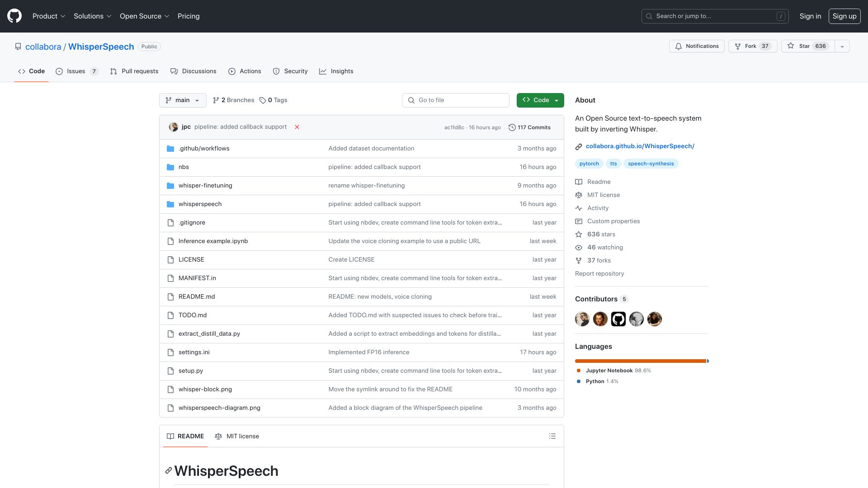Click the speech-synthesis topic tag
This screenshot has height=488, width=868.
[x=651, y=164]
